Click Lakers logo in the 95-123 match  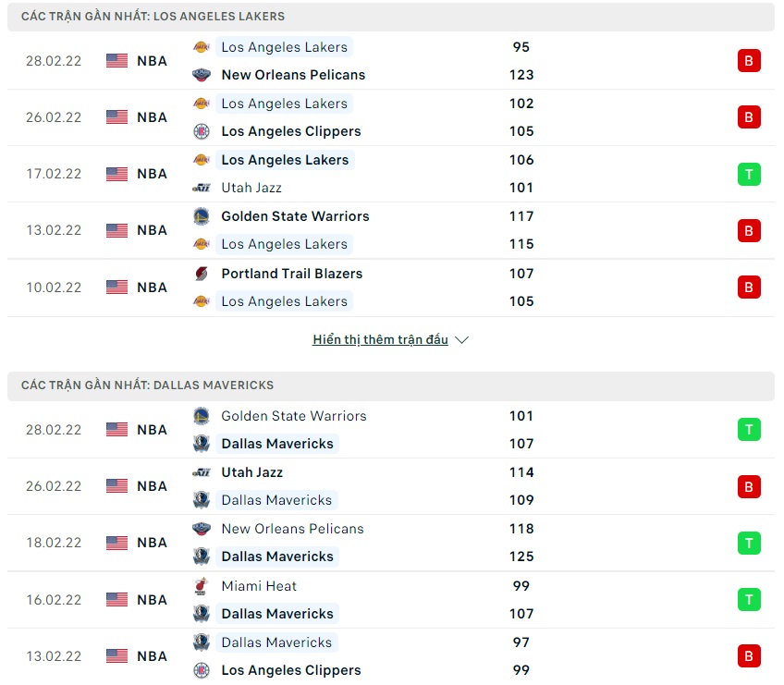point(201,47)
